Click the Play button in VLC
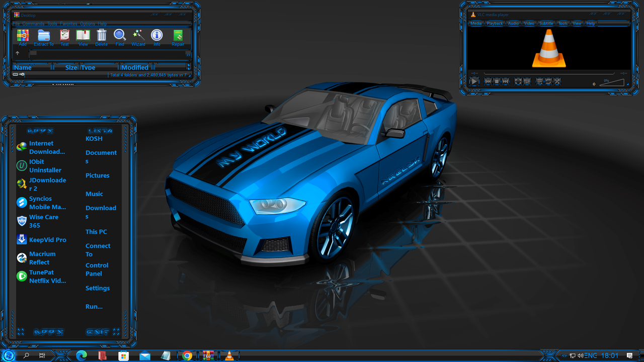Screen dimensions: 644x362 tap(474, 81)
